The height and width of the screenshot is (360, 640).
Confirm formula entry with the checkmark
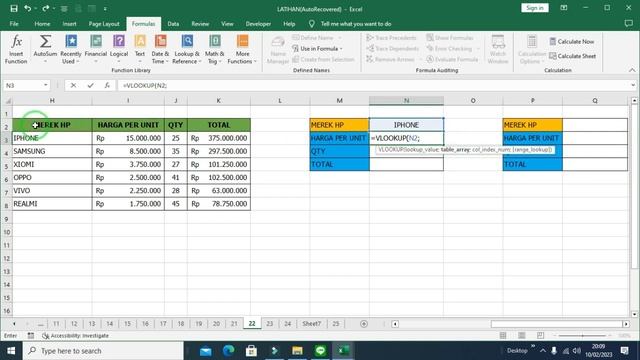point(90,85)
